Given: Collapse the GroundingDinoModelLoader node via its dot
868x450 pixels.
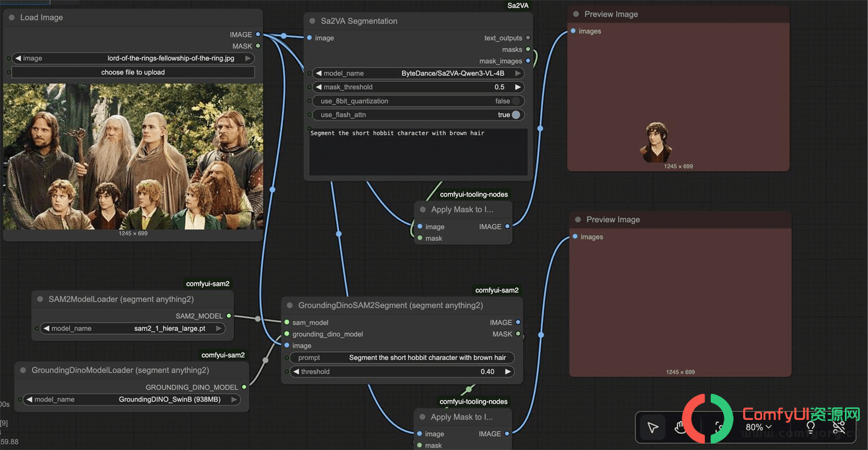Looking at the screenshot, I should [23, 370].
